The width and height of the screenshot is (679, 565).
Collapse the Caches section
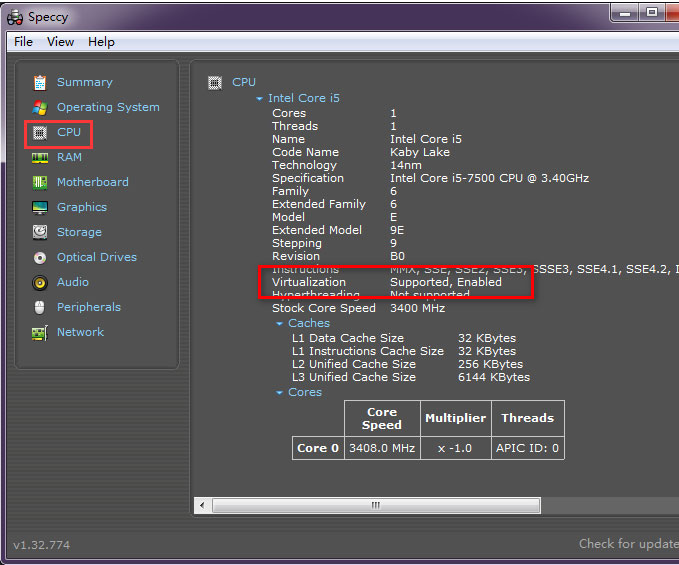280,324
